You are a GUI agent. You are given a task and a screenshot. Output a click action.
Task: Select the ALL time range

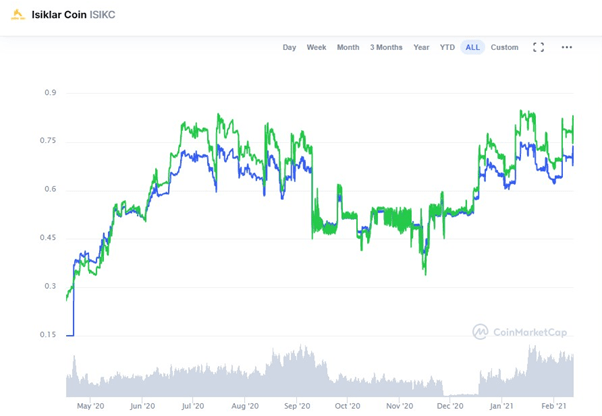point(473,47)
